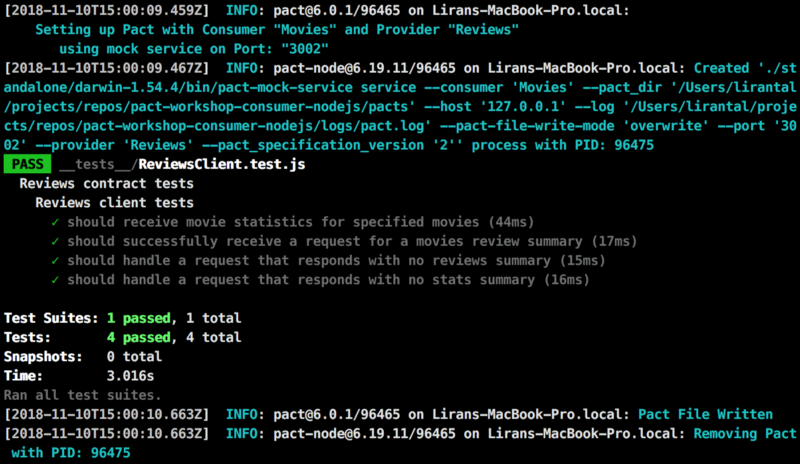Click the first timestamp 15:00:09.459Z
This screenshot has width=800, height=464.
pos(107,10)
